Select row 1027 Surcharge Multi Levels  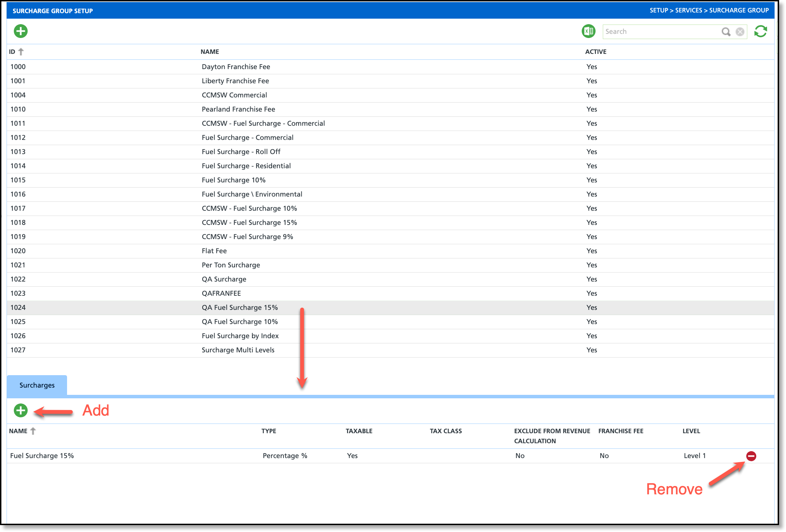click(238, 350)
